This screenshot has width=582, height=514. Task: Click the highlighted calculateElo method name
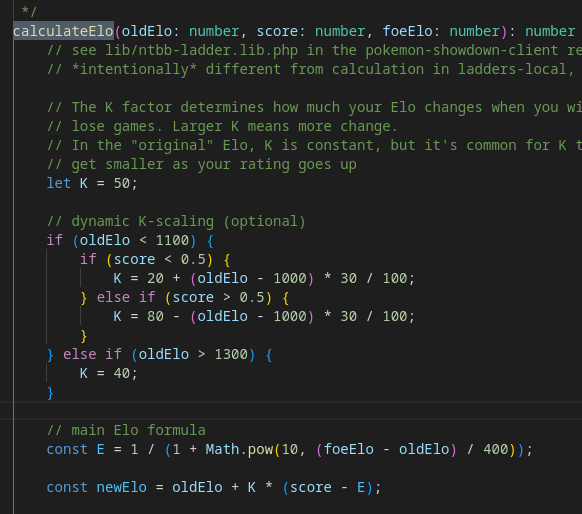coord(63,31)
